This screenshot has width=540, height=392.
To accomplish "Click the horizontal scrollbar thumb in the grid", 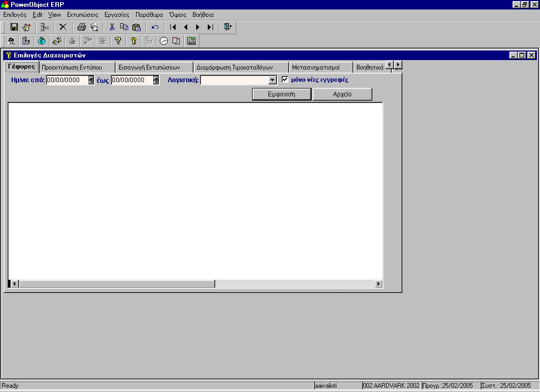I will point(117,284).
